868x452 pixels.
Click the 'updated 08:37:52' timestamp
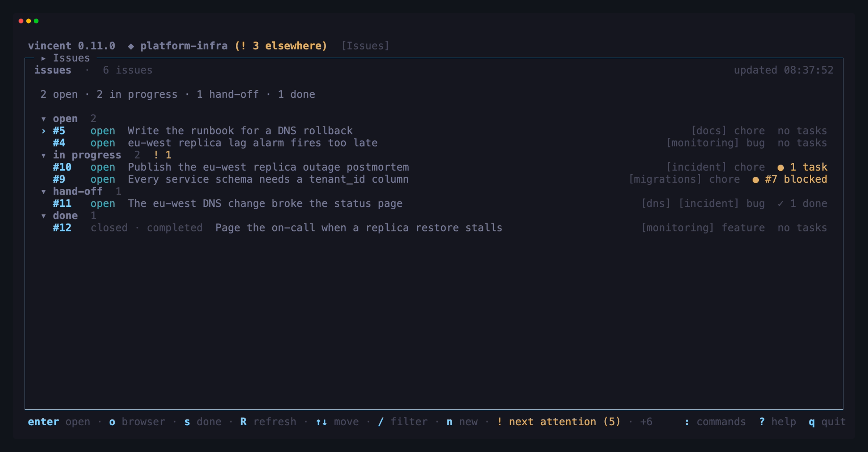click(x=783, y=70)
